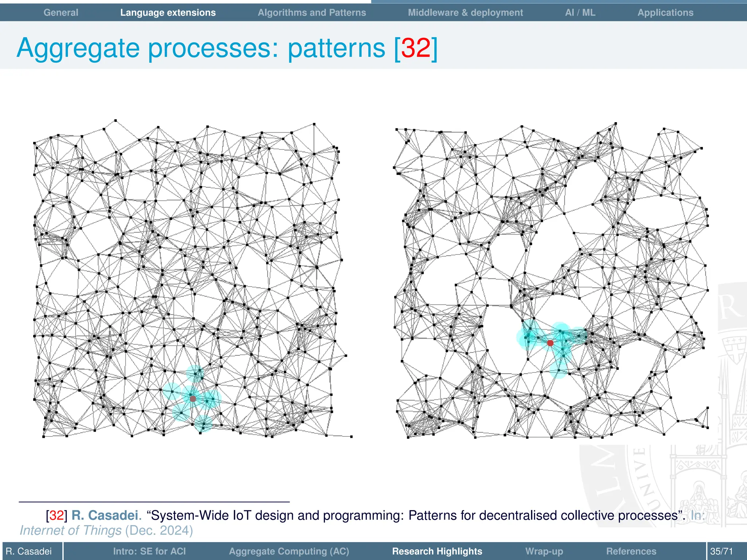Open the General section tab

(61, 12)
